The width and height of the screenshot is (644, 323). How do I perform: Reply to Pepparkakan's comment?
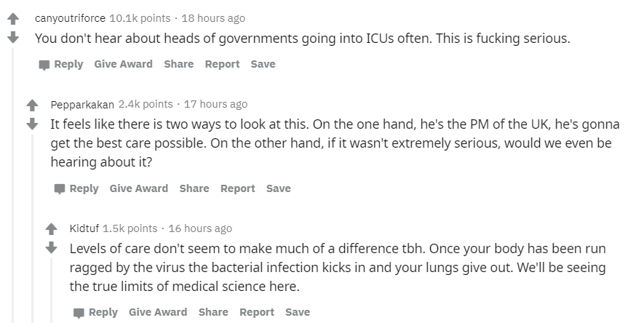pos(76,189)
